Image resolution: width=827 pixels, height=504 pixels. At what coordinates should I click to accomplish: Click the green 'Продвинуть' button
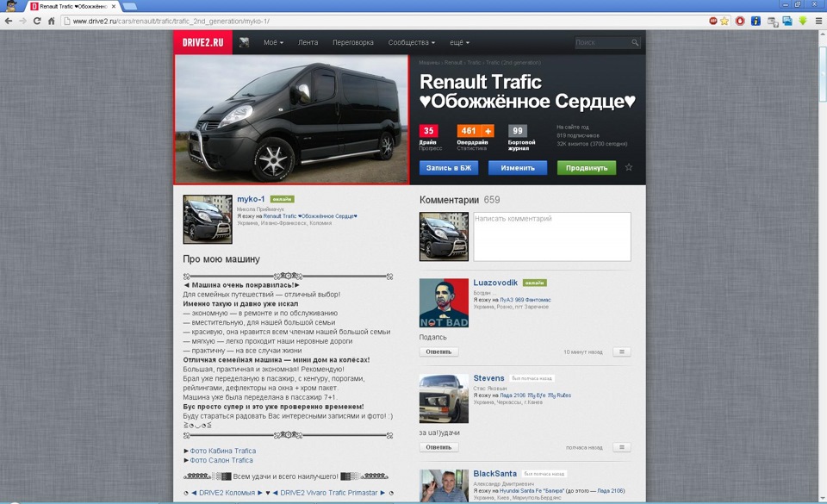point(587,168)
